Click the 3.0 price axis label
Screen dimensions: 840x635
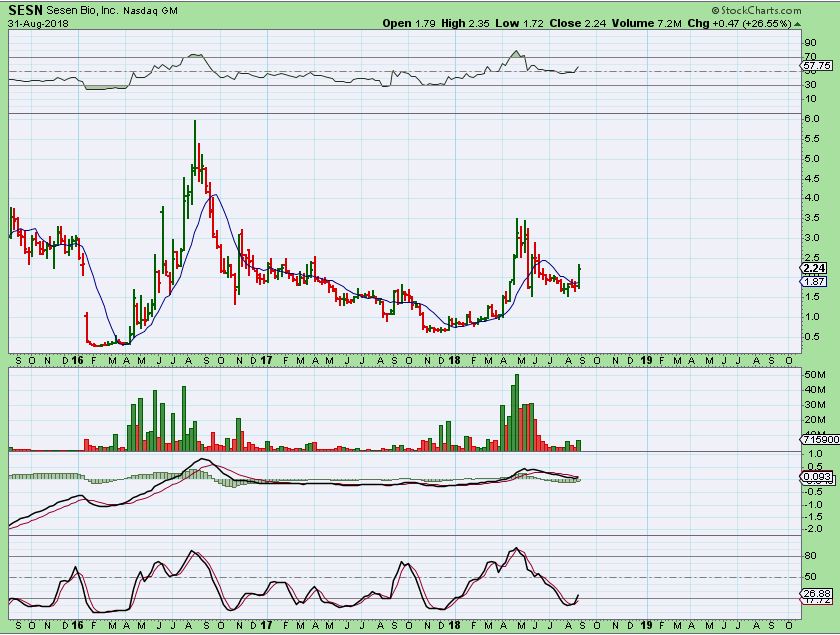813,237
